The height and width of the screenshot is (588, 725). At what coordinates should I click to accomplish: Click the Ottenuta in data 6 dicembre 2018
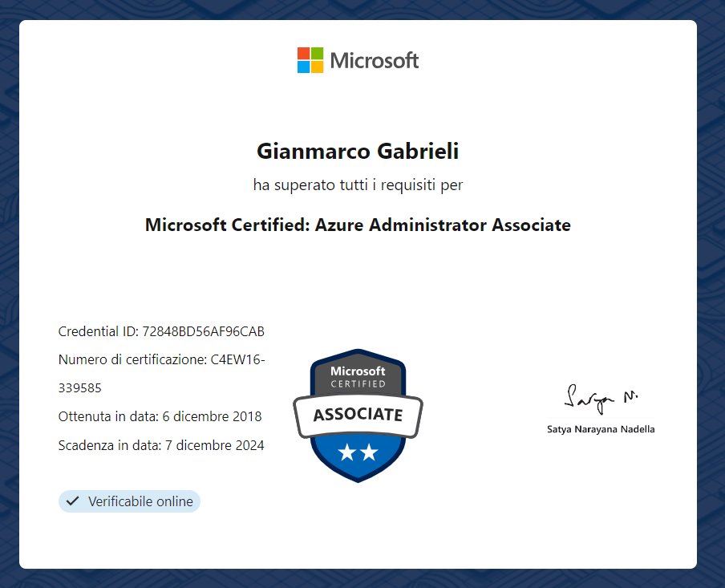(x=160, y=416)
